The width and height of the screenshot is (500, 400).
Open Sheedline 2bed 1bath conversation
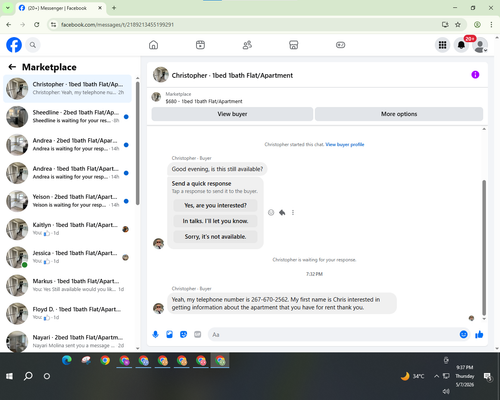coord(67,117)
